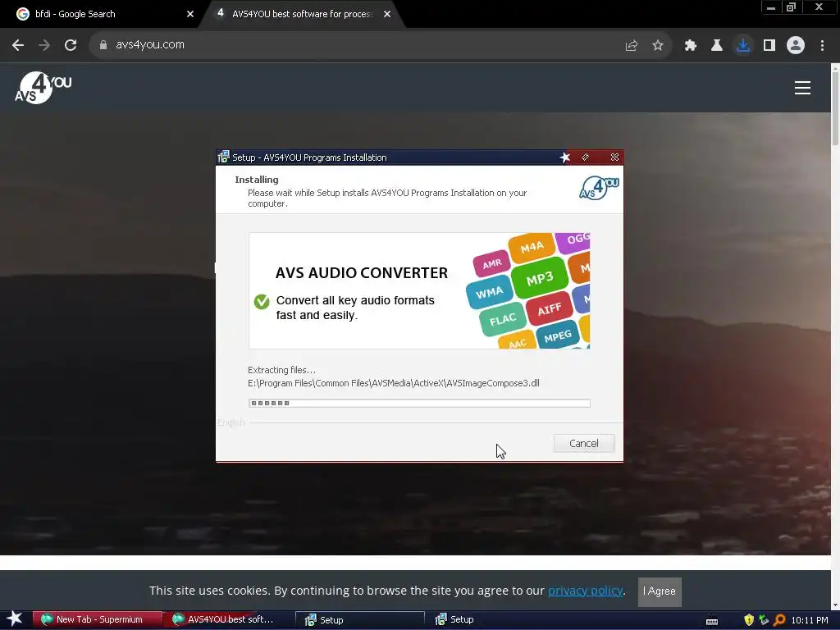Minimize the browser window
The height and width of the screenshot is (630, 840).
click(771, 7)
